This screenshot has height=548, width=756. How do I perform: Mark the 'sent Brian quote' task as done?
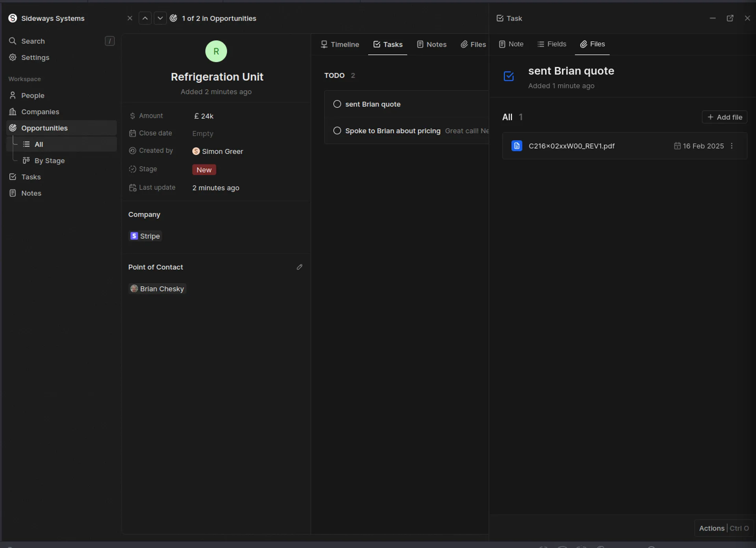(337, 104)
